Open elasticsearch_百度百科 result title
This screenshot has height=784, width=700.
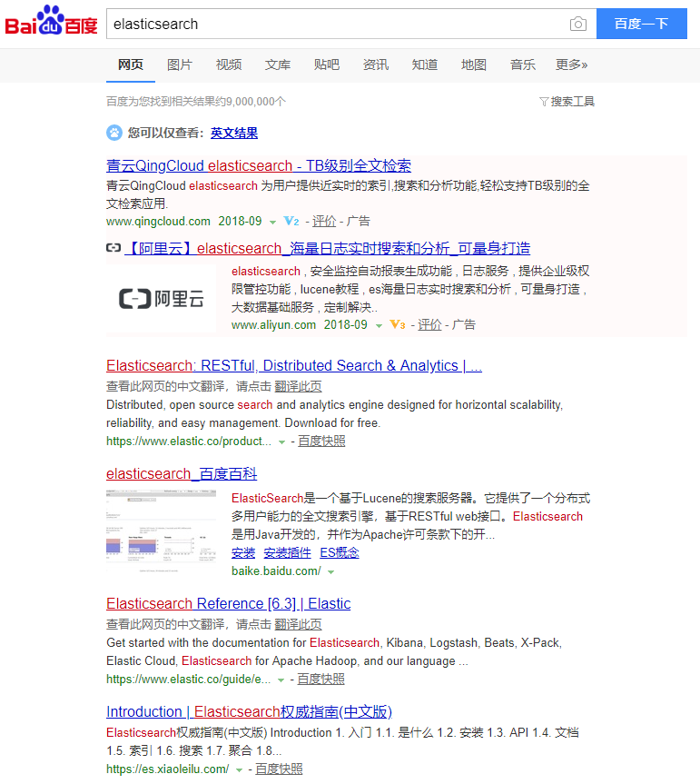pyautogui.click(x=182, y=473)
